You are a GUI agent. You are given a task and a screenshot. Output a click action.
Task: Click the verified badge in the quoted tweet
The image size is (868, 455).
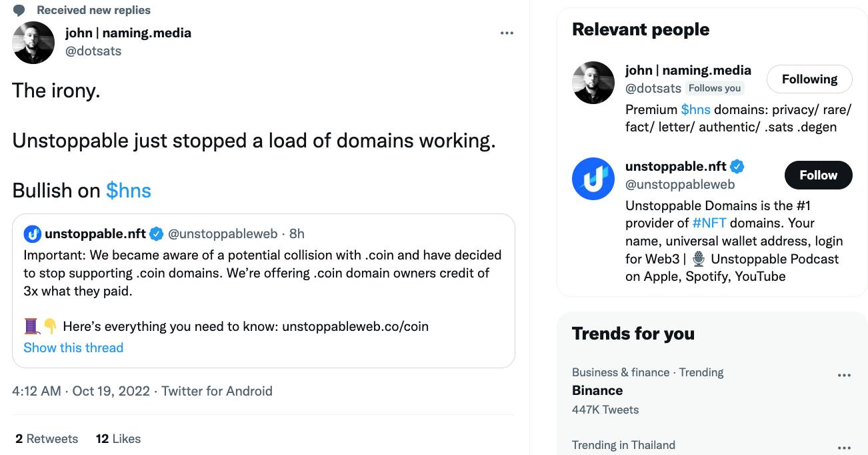point(157,234)
